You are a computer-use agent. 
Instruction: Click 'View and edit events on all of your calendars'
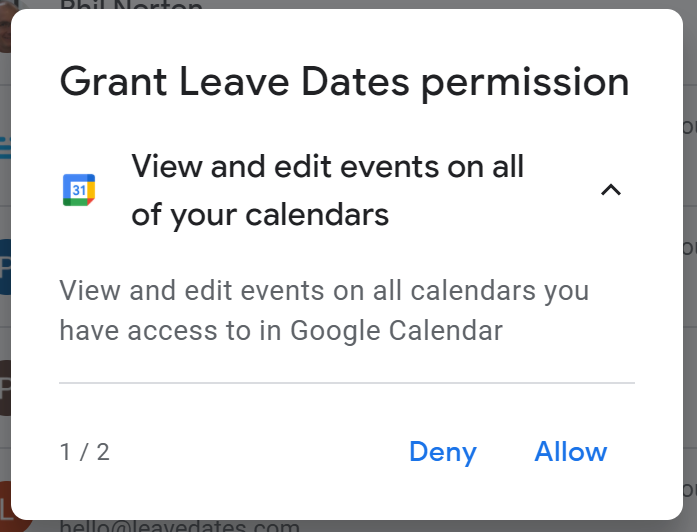tap(328, 191)
